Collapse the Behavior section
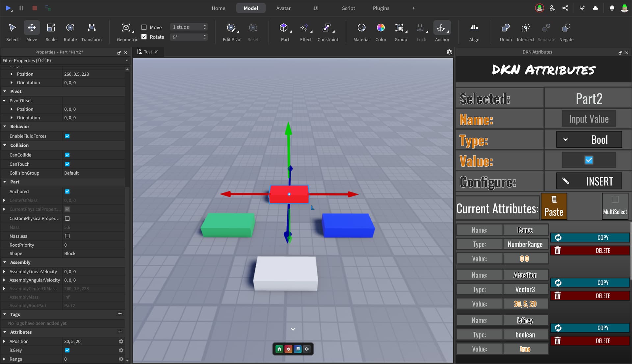Screen dimensions: 632x364 click(5, 126)
